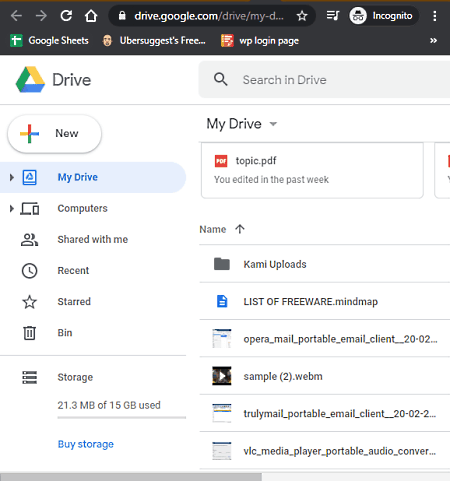Click the topic.pdf PDF icon
Screen dimensions: 450x481
click(221, 161)
